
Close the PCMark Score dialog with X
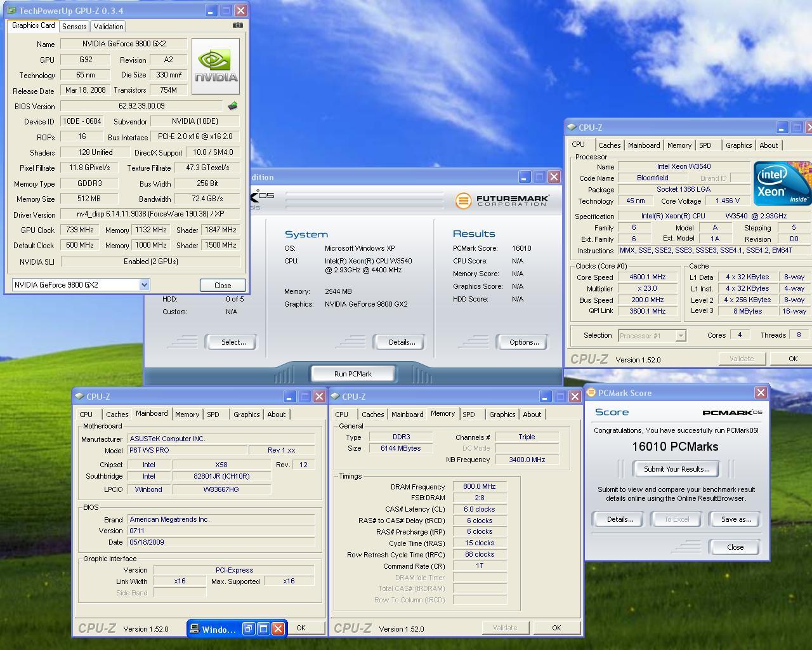[x=761, y=393]
